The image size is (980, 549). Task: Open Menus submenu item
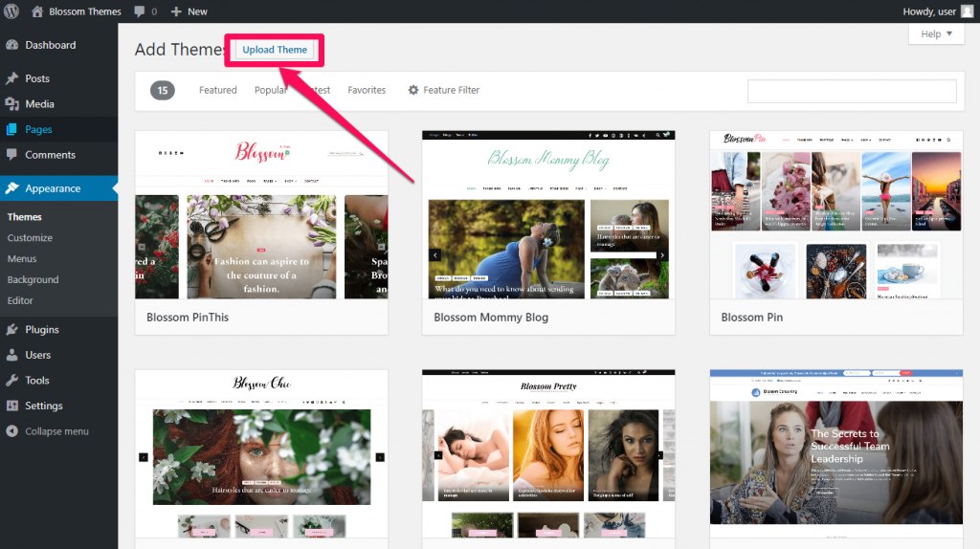pos(22,258)
